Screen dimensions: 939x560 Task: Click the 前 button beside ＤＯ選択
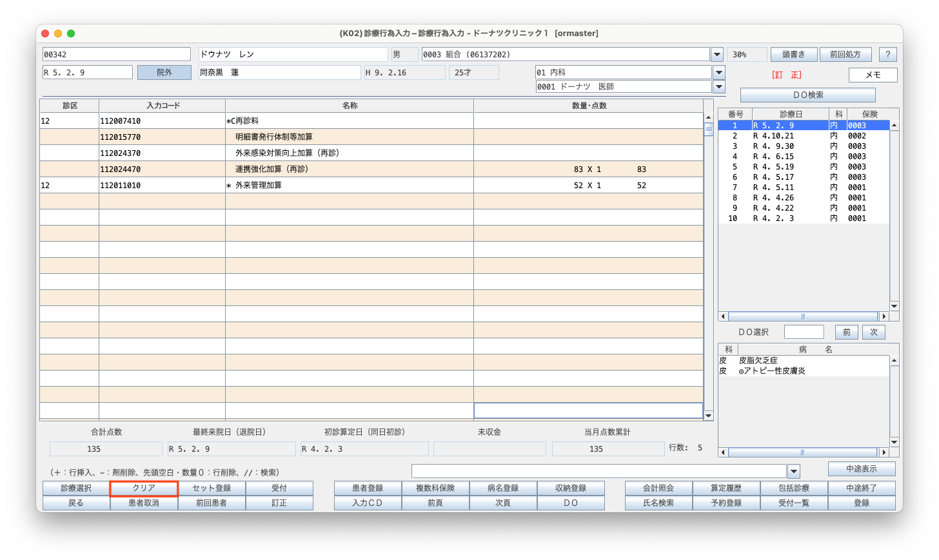[x=847, y=333]
